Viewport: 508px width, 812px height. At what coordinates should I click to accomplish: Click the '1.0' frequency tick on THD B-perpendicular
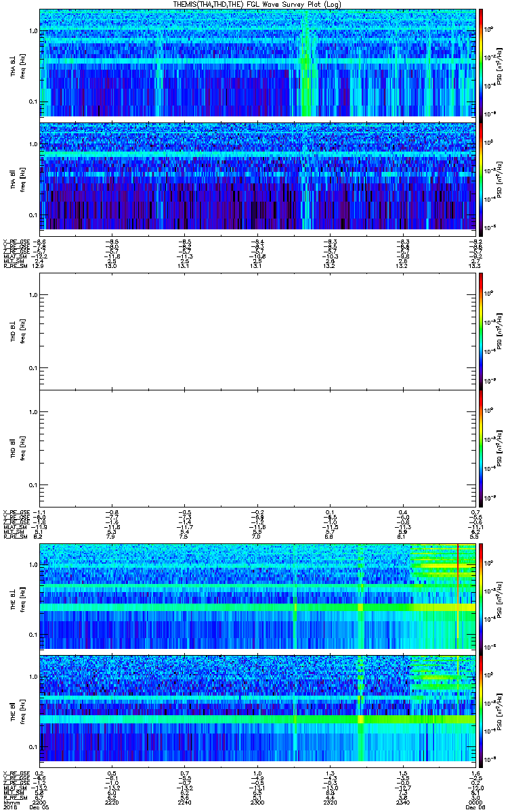click(x=33, y=295)
